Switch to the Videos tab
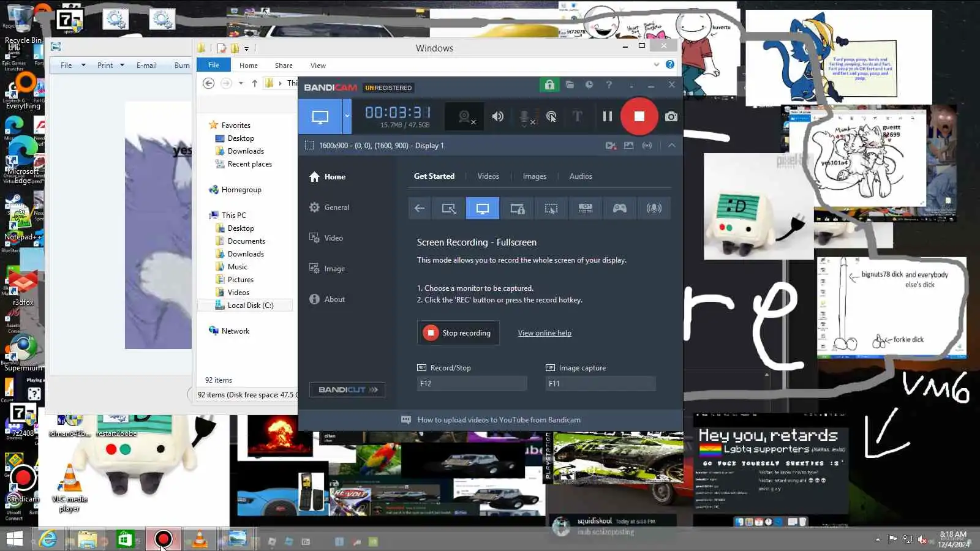Screen dimensions: 980x551 tap(488, 176)
